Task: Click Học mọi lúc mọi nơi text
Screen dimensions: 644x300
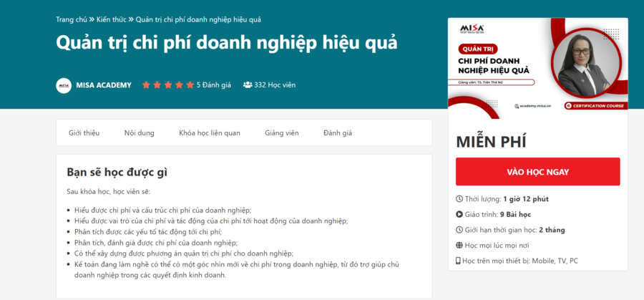Action: click(x=497, y=246)
